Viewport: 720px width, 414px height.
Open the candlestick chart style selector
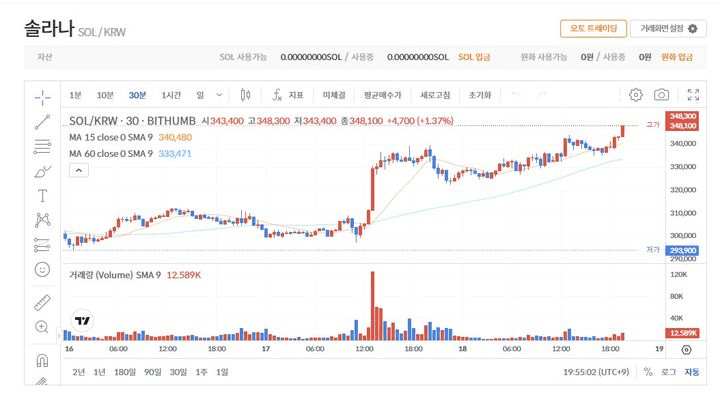[x=246, y=95]
